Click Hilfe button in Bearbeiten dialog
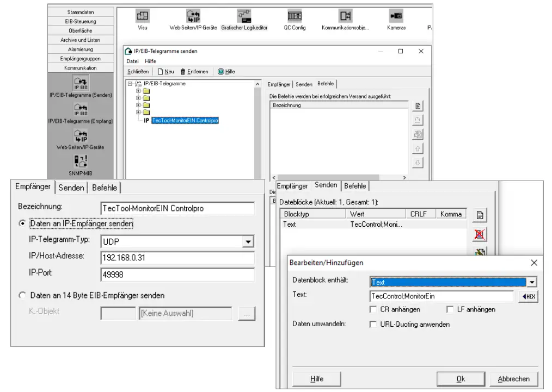Image resolution: width=552 pixels, height=392 pixels. pos(317,379)
